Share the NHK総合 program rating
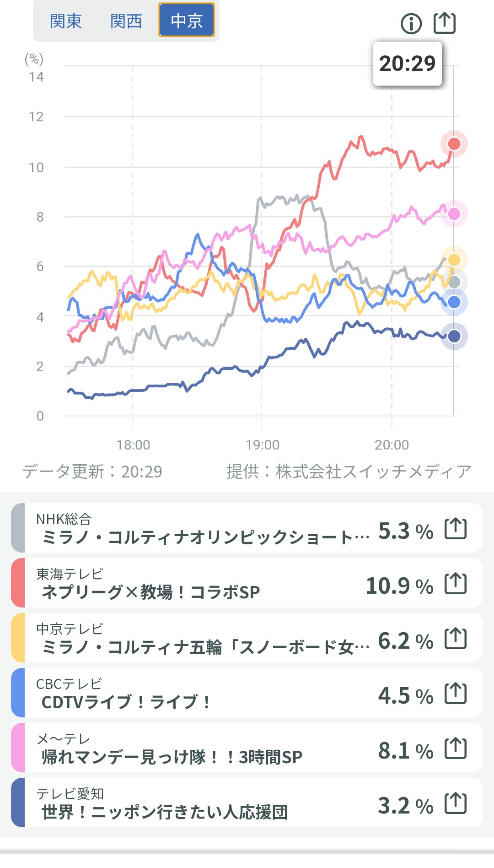The image size is (494, 868). pos(456,529)
